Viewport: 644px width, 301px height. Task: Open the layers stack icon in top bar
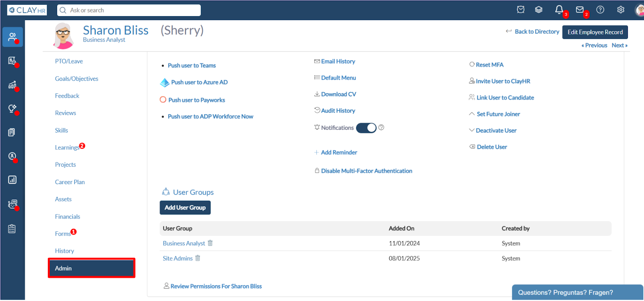click(x=539, y=10)
